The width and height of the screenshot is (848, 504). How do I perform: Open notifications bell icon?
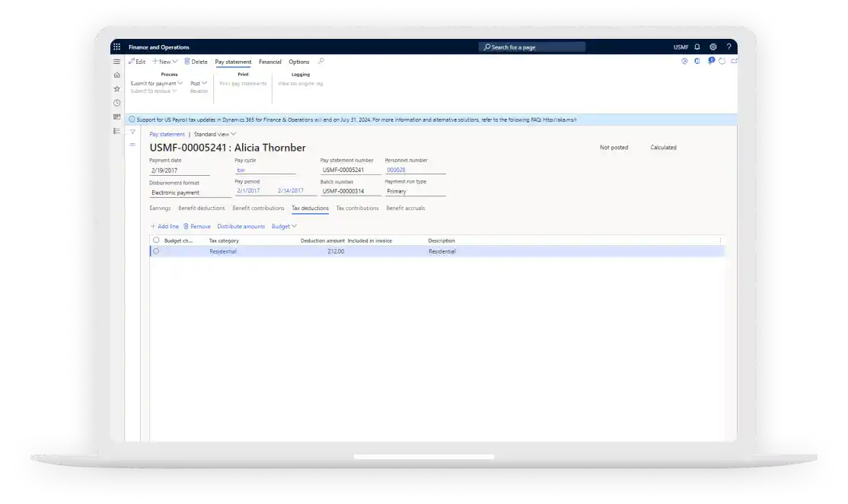point(697,47)
